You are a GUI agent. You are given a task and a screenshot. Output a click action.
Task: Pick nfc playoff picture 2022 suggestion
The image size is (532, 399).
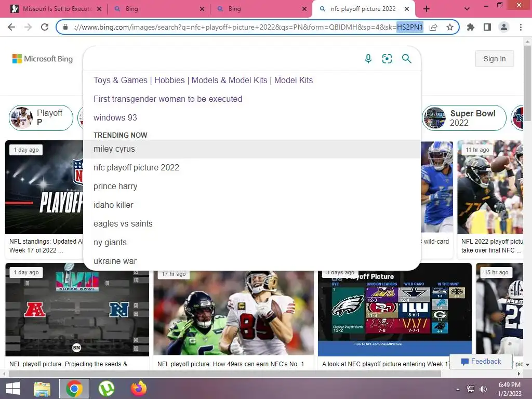click(x=252, y=168)
